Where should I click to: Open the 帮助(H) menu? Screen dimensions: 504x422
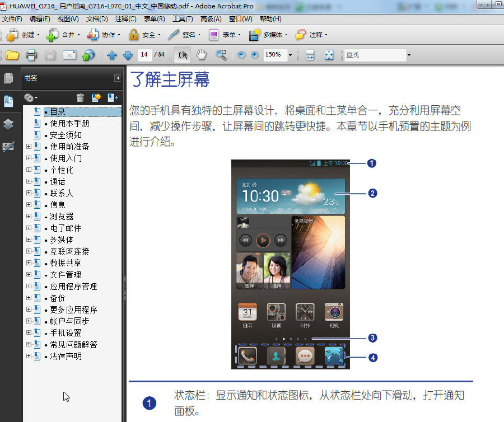(270, 19)
